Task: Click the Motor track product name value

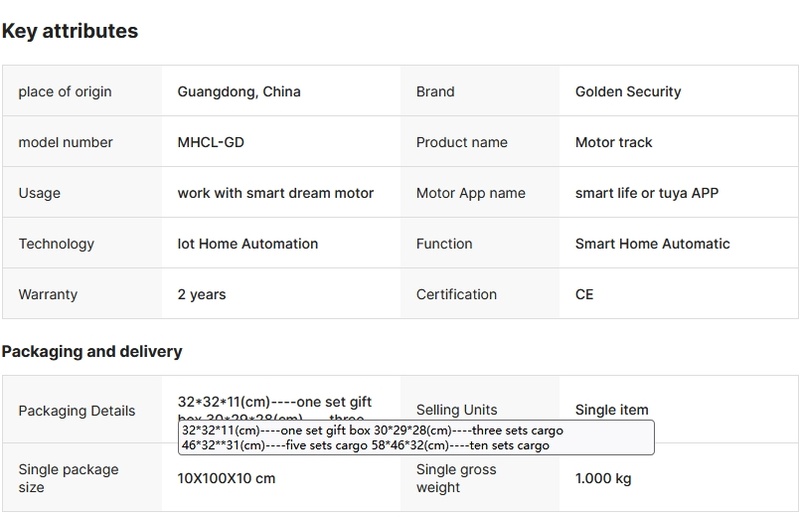Action: (614, 143)
